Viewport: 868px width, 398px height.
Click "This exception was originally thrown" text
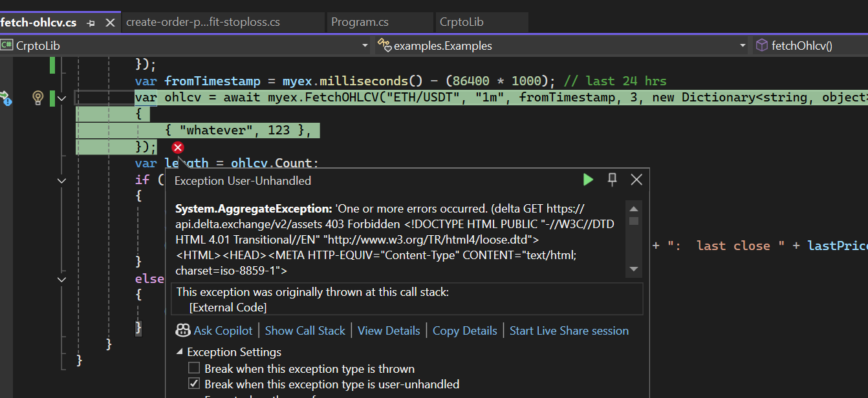[312, 292]
